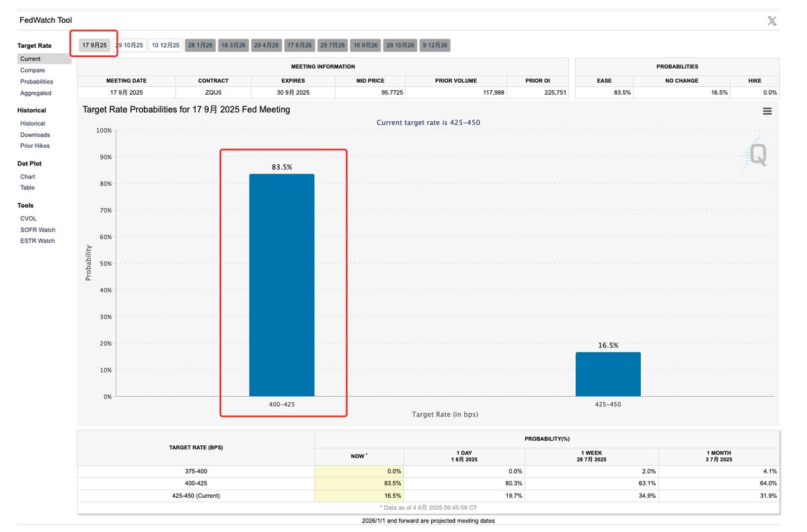807x532 pixels.
Task: Open the SOFR Watch tool link
Action: point(38,230)
